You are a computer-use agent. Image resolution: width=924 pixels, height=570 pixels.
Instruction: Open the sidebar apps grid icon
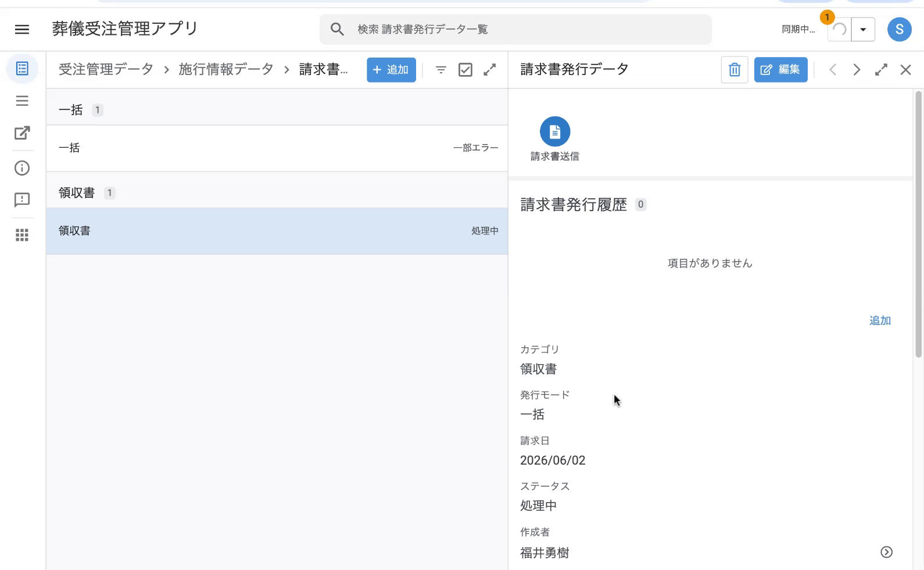(22, 235)
